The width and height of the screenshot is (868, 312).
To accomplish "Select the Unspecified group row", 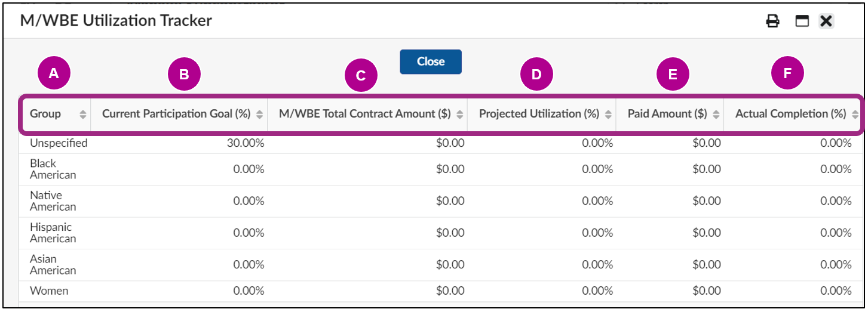I will coord(59,143).
